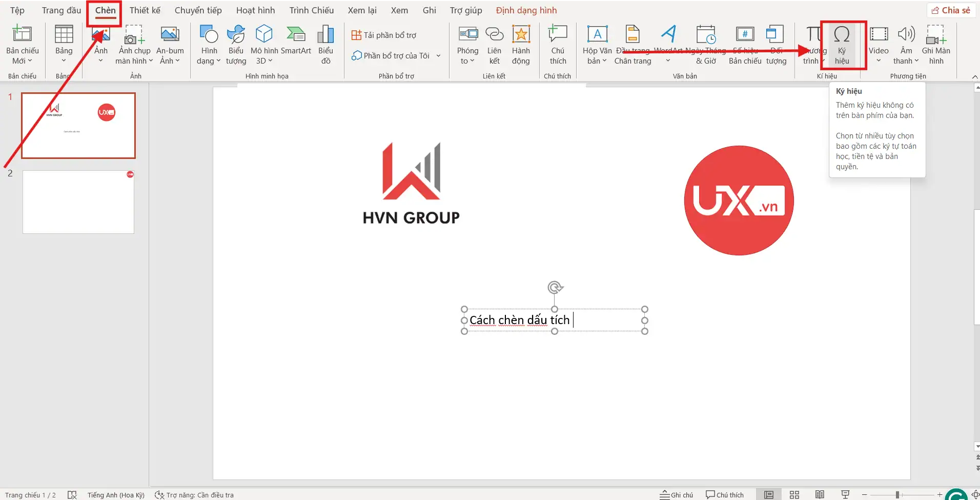Start slideshow from status bar icon
The image size is (980, 500).
pos(845,495)
